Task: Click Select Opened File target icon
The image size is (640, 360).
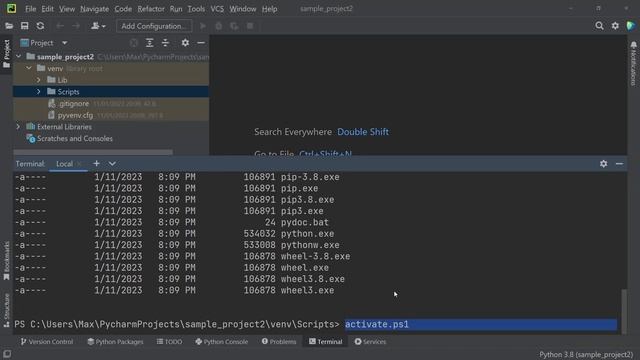Action: (x=133, y=43)
